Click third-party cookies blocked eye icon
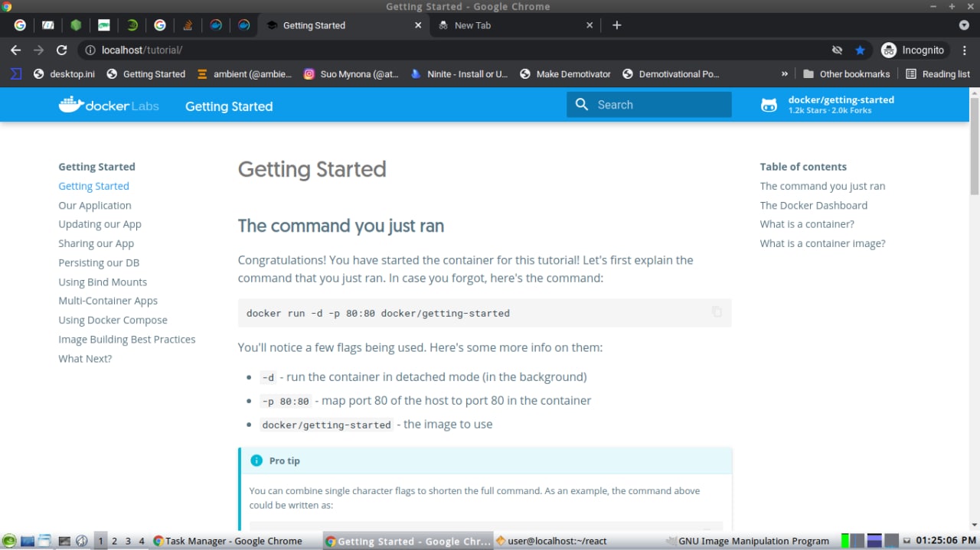Viewport: 980px width, 550px height. pyautogui.click(x=837, y=50)
